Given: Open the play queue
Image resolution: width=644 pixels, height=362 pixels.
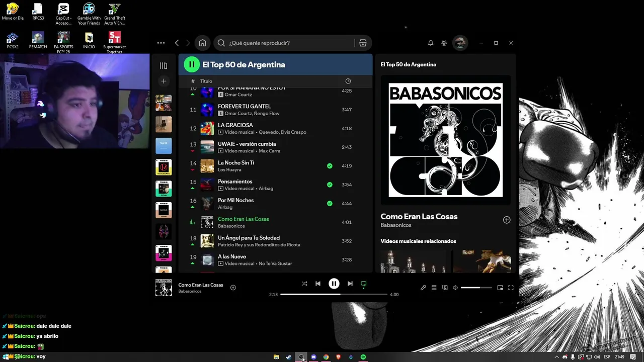Looking at the screenshot, I should 434,288.
